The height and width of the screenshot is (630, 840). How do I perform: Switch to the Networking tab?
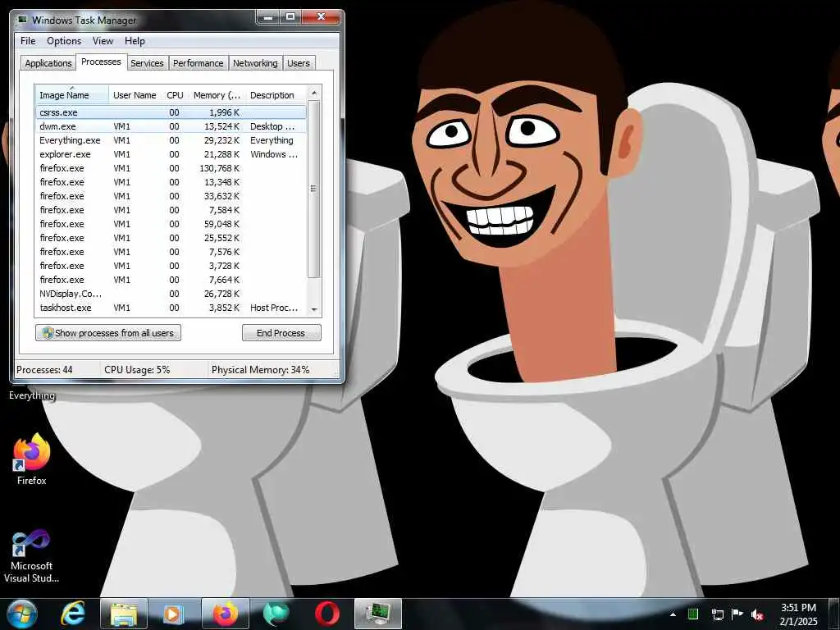[255, 63]
